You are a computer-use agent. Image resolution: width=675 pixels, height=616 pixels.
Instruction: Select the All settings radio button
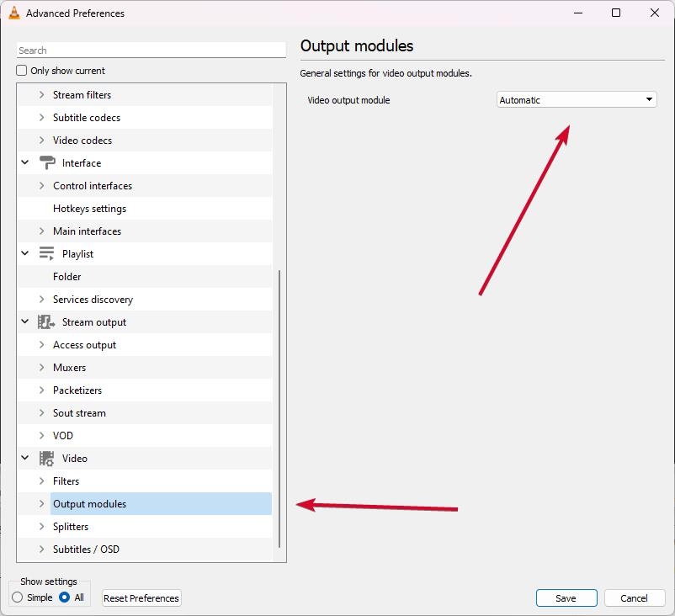(x=65, y=597)
